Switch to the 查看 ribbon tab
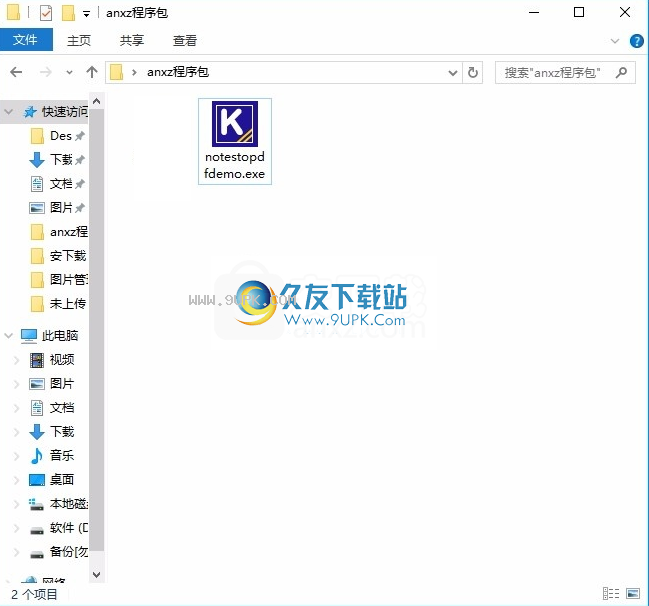 point(185,40)
